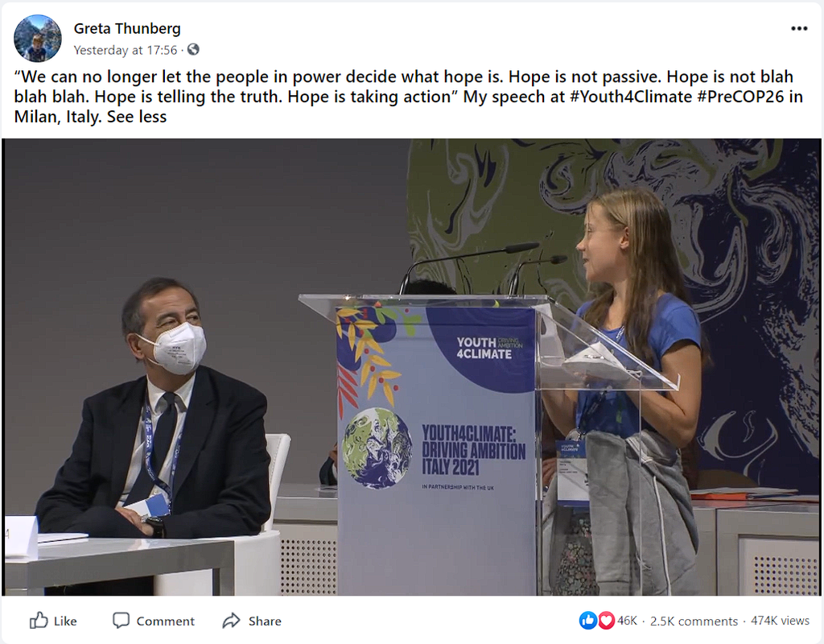Viewport: 824px width, 644px height.
Task: Click the blue like reaction icon
Action: click(x=587, y=621)
